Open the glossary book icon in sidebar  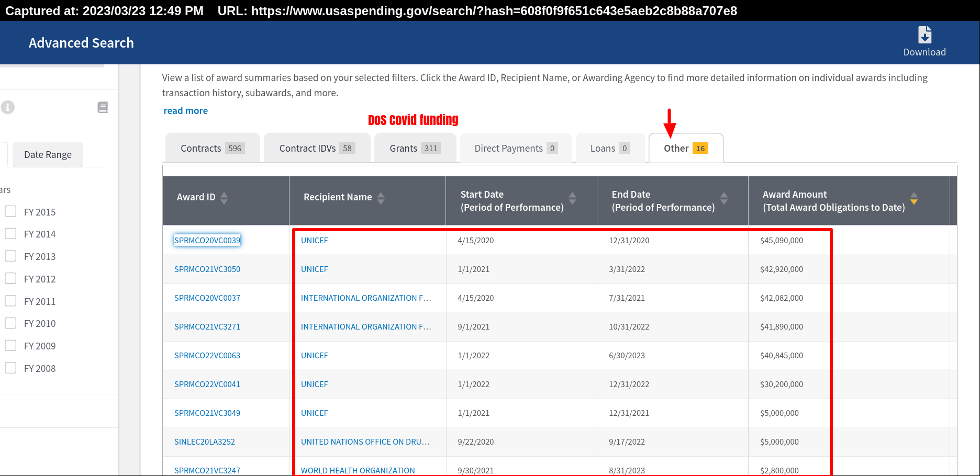click(x=103, y=107)
